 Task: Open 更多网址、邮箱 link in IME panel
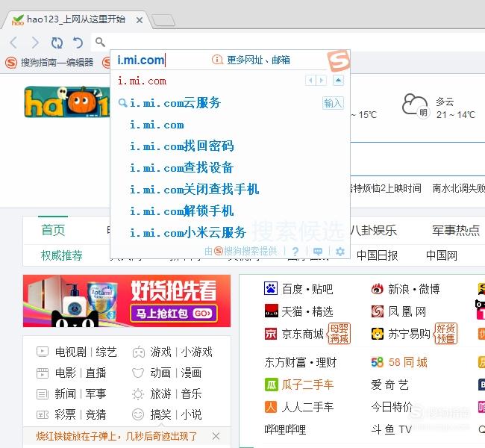coord(258,60)
